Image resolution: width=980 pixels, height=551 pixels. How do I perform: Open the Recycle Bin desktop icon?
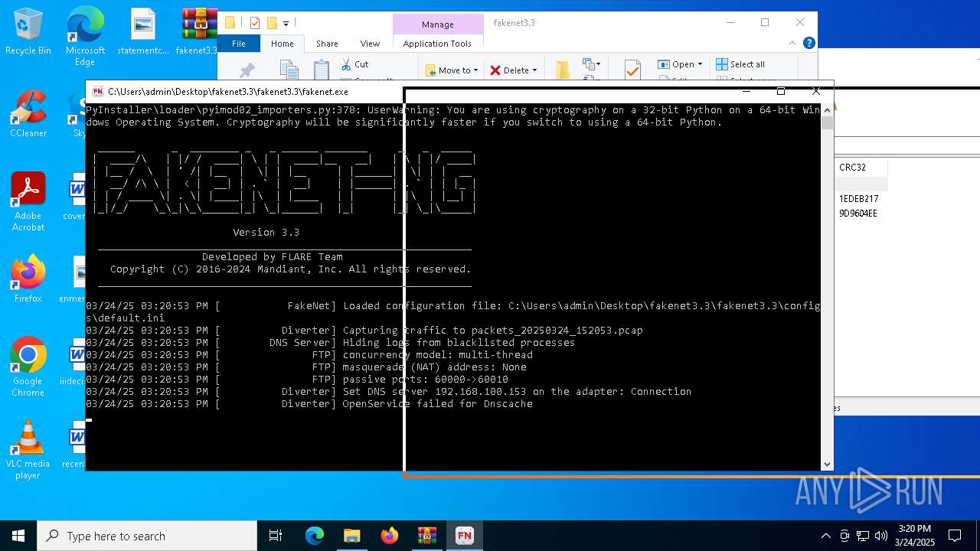coord(28,32)
